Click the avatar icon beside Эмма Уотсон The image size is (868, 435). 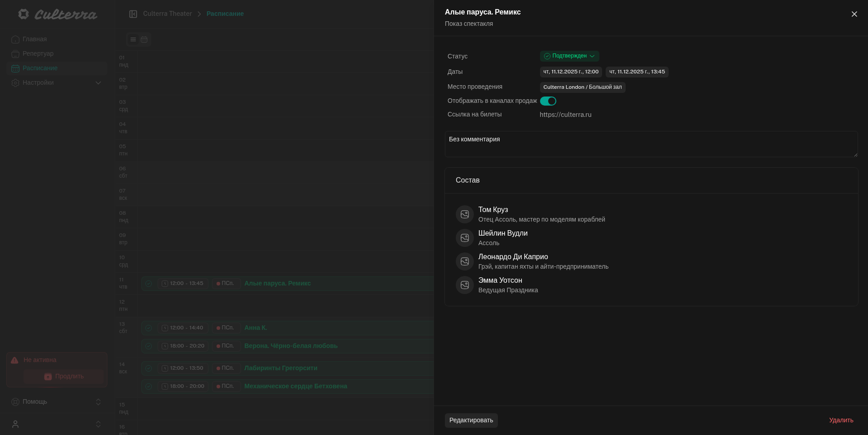[464, 285]
